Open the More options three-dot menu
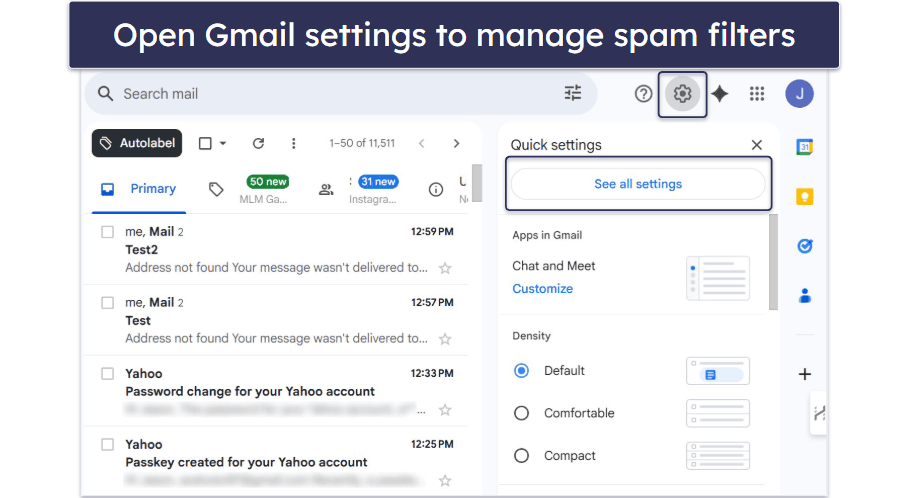 coord(293,143)
